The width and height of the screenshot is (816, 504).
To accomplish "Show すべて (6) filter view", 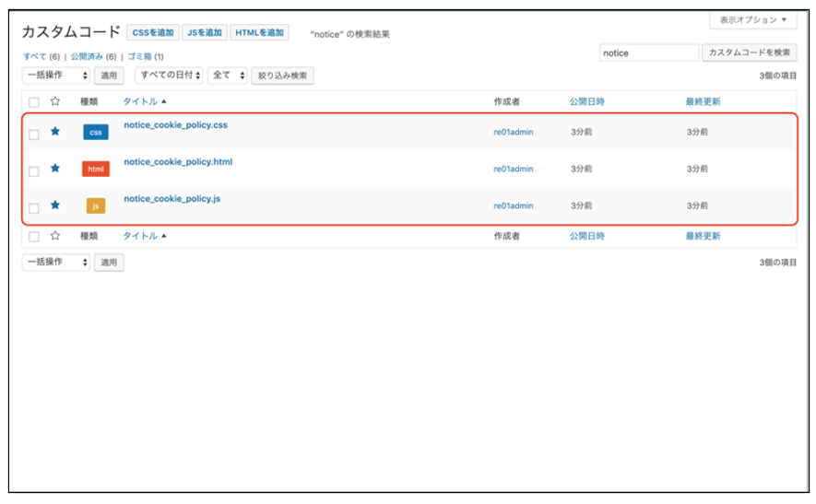I will point(41,57).
